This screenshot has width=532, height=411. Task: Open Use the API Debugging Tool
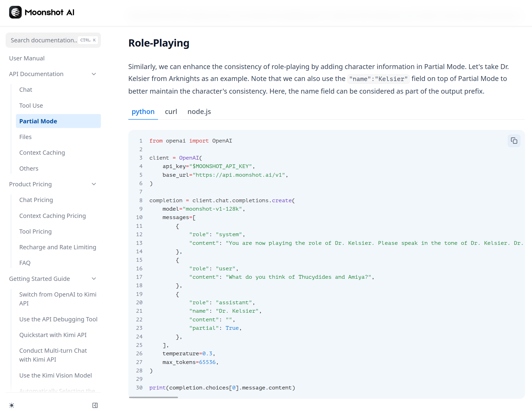(58, 319)
